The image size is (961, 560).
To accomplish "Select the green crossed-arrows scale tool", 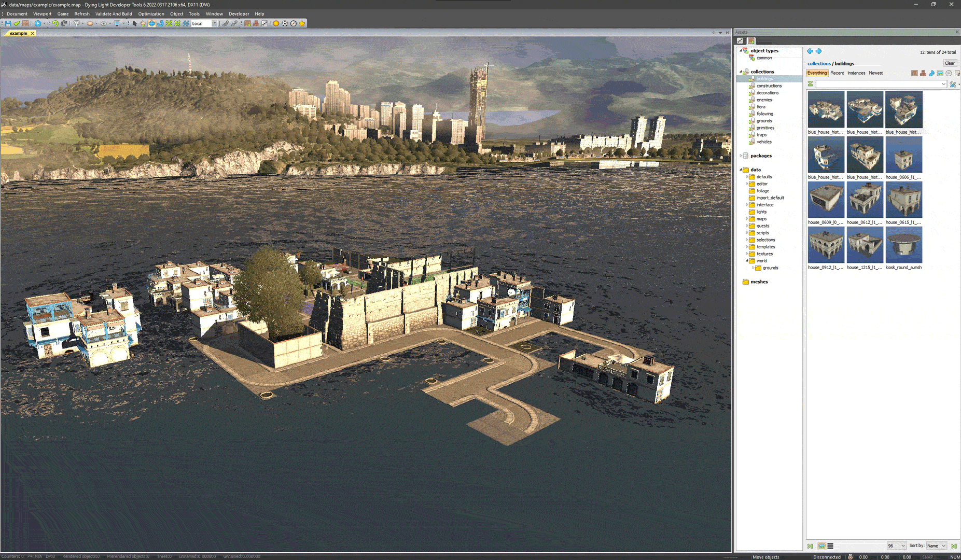I will (x=169, y=23).
